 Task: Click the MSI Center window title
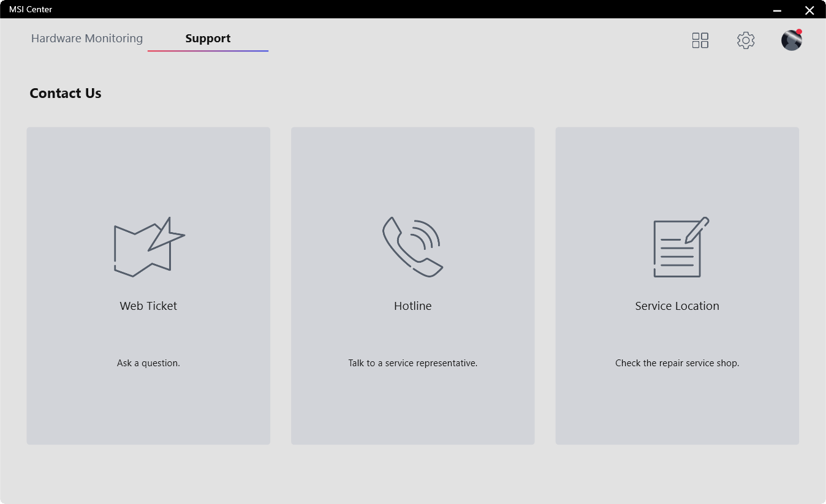click(31, 9)
